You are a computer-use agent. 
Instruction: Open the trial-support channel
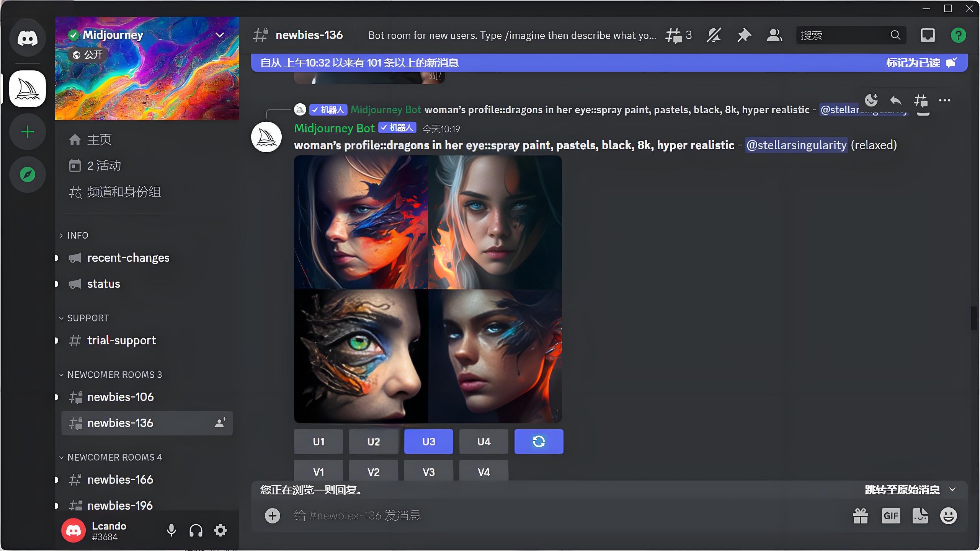[x=121, y=340]
